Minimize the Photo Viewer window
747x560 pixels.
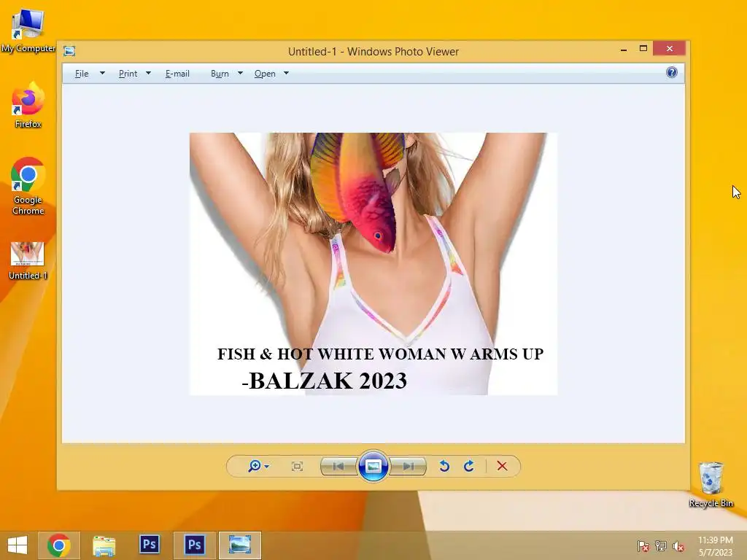(x=624, y=49)
